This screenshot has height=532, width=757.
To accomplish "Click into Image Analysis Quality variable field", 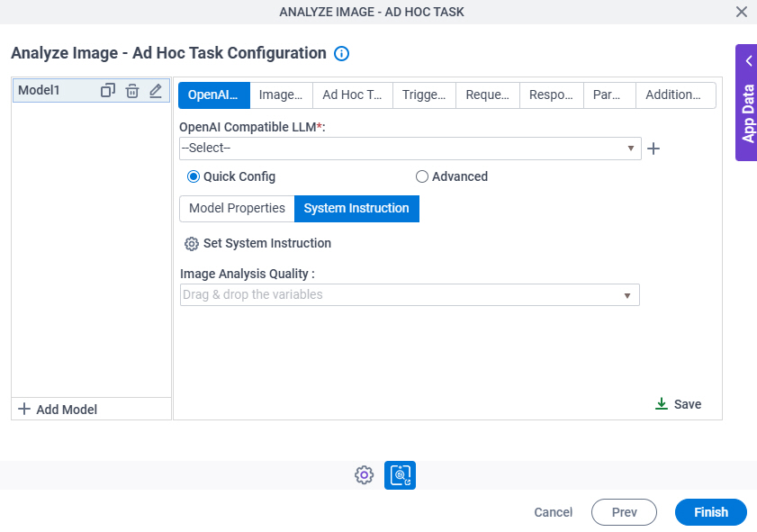I will point(410,295).
